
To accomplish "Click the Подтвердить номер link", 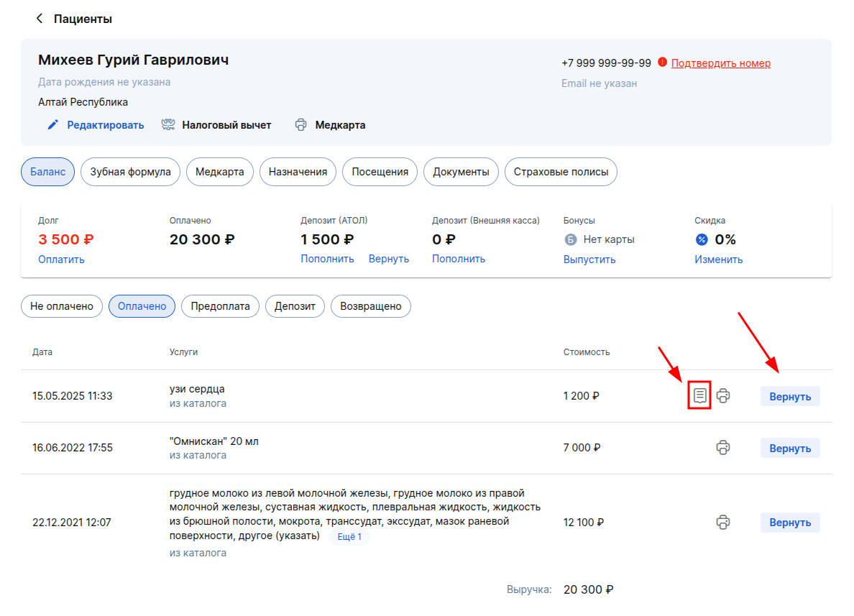I will 720,63.
